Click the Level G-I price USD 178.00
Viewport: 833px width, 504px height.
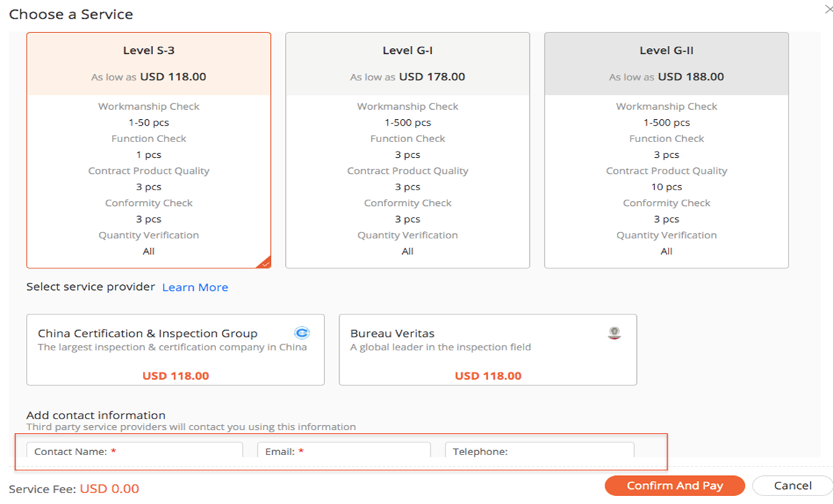click(x=432, y=77)
